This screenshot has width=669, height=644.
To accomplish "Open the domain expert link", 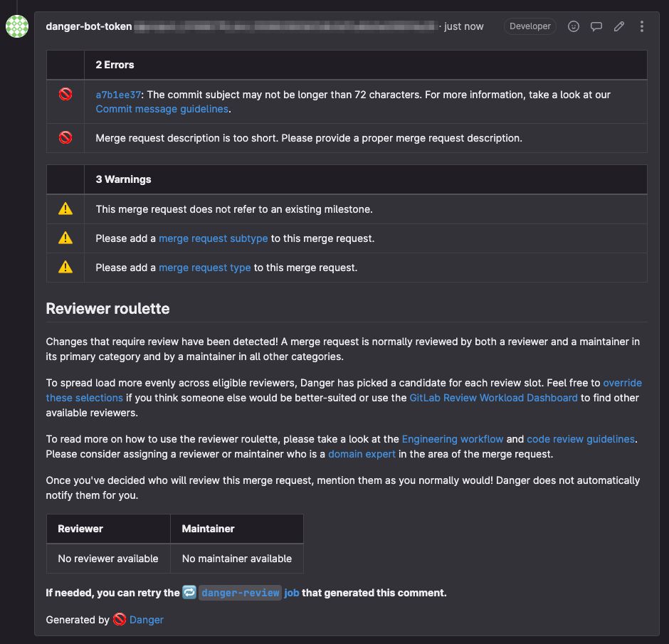I will point(362,454).
